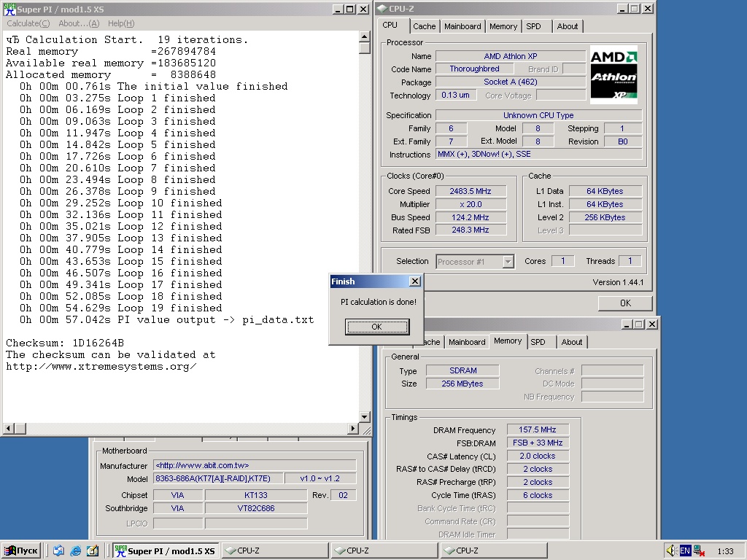
Task: Click the CPU-Z title bar icon
Action: click(x=382, y=9)
